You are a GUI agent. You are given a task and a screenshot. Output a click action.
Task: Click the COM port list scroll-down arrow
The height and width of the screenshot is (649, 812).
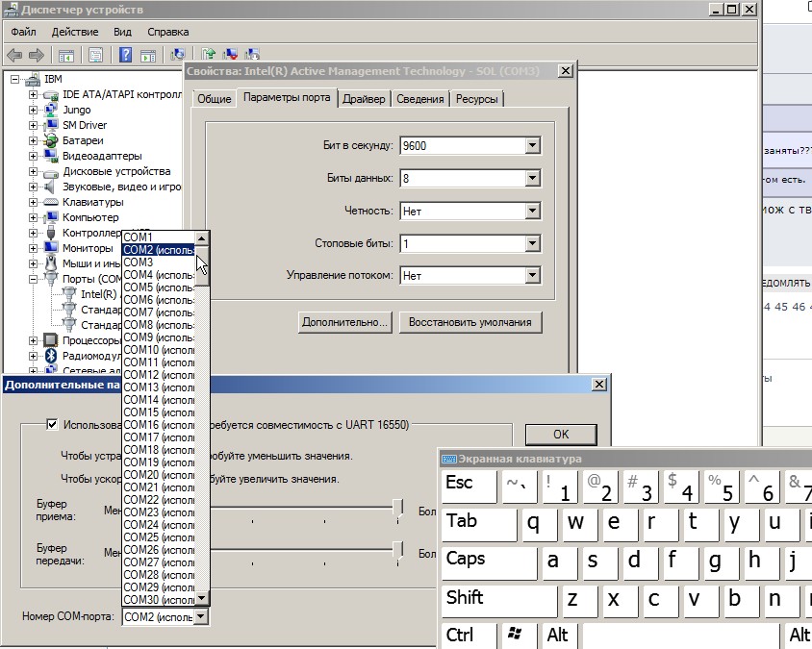tap(202, 598)
